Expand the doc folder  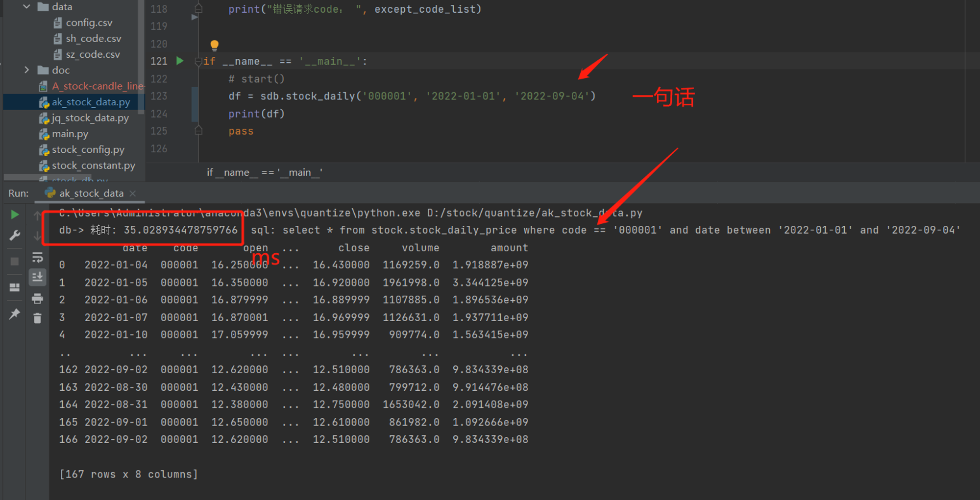tap(26, 70)
